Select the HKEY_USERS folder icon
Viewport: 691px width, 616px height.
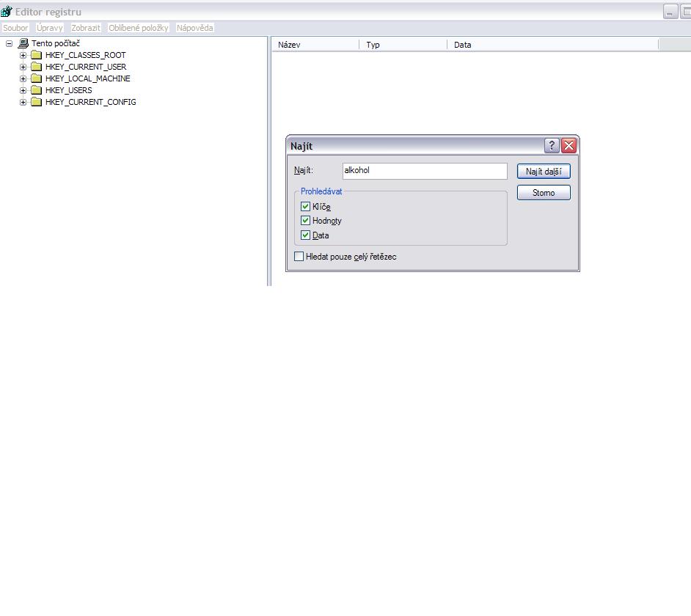pyautogui.click(x=36, y=90)
